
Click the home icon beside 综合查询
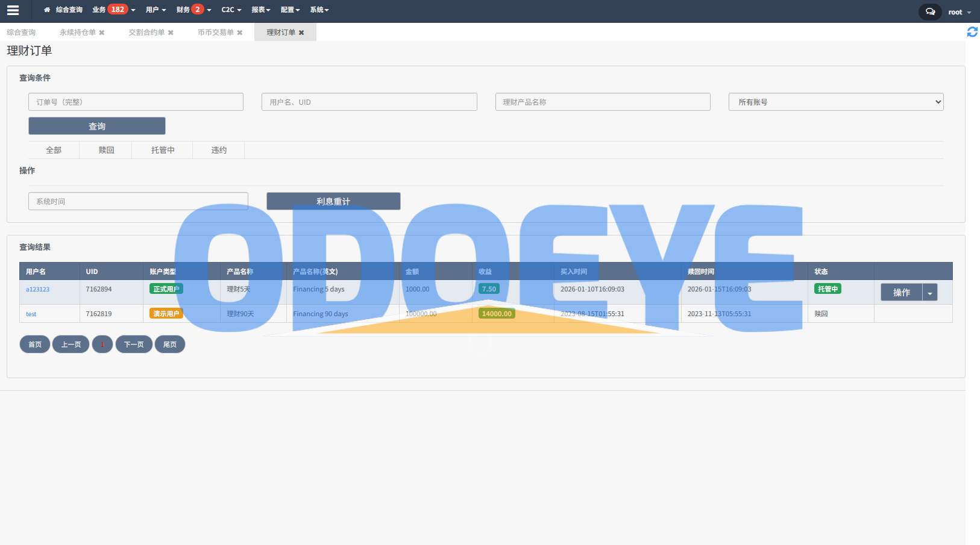click(47, 10)
